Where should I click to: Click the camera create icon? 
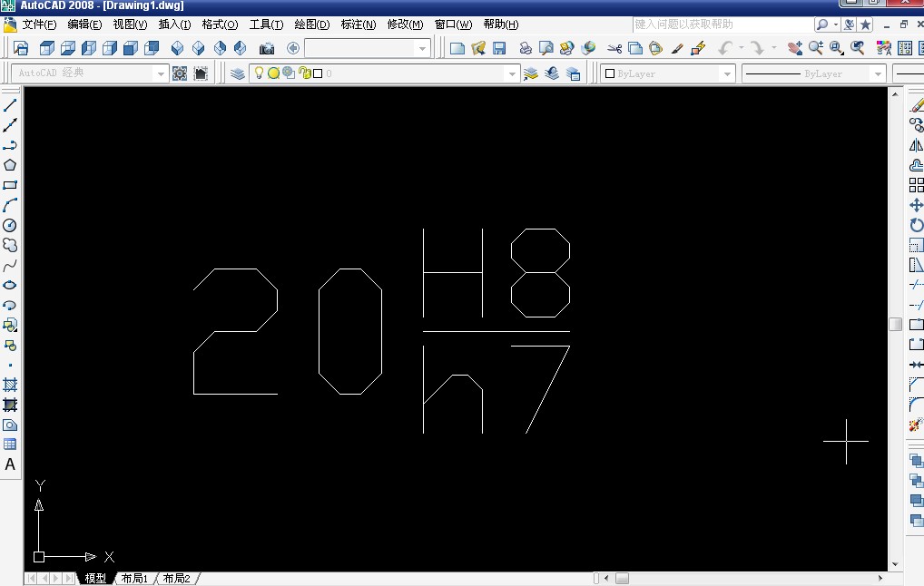point(267,48)
